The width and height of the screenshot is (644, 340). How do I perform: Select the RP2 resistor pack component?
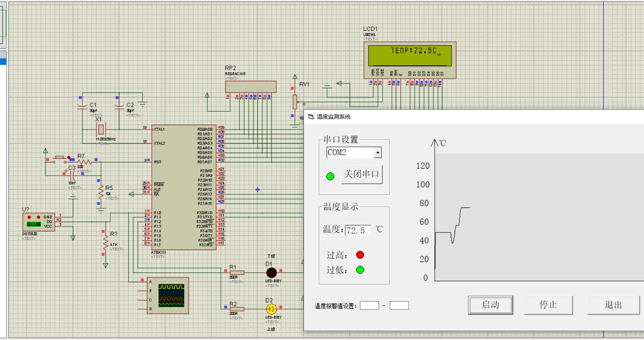pos(251,87)
